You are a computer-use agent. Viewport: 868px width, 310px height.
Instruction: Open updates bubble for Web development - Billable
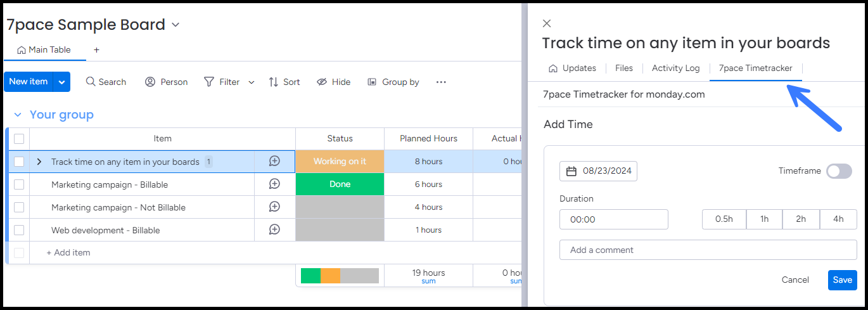coord(274,229)
